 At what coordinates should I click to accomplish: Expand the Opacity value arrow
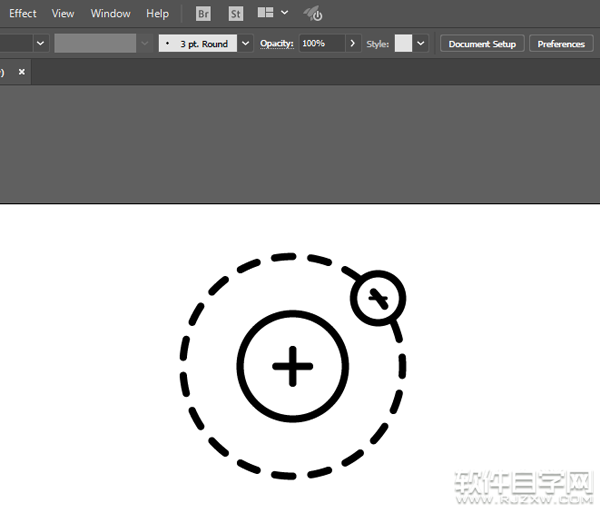tap(352, 44)
